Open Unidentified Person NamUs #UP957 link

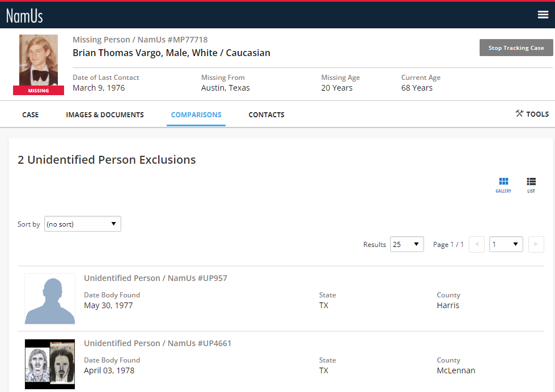click(155, 278)
